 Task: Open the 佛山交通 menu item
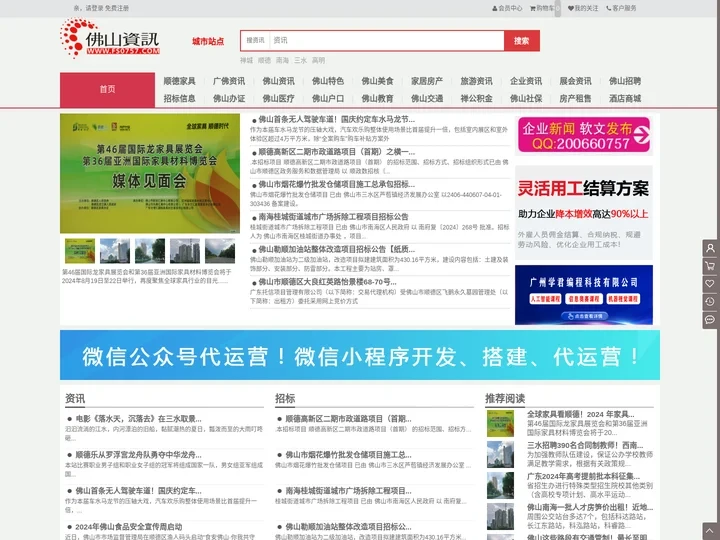427,98
